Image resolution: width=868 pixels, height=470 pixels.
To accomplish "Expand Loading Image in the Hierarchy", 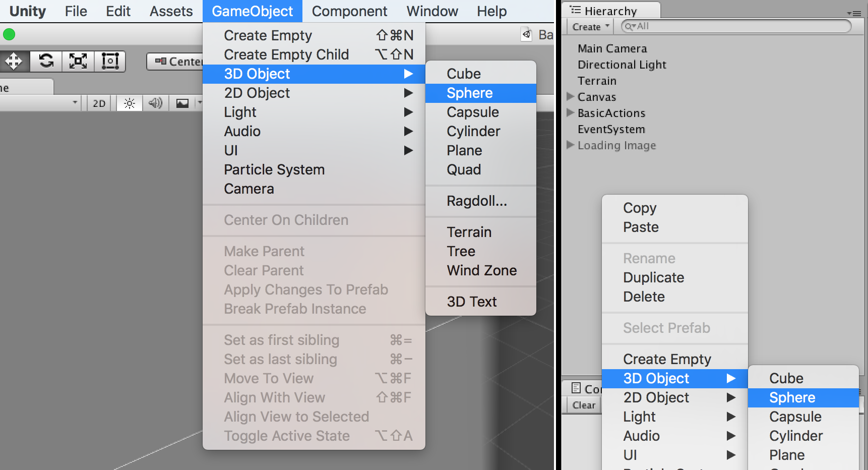I will click(570, 145).
